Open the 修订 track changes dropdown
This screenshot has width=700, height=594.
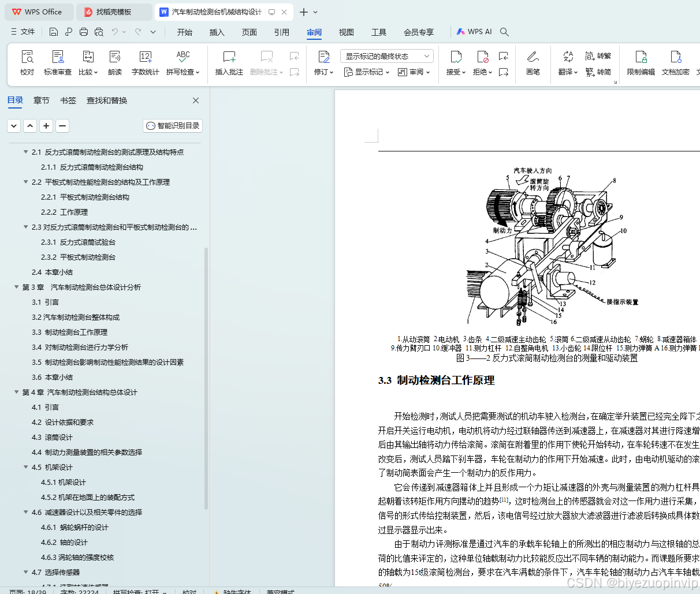(x=324, y=72)
